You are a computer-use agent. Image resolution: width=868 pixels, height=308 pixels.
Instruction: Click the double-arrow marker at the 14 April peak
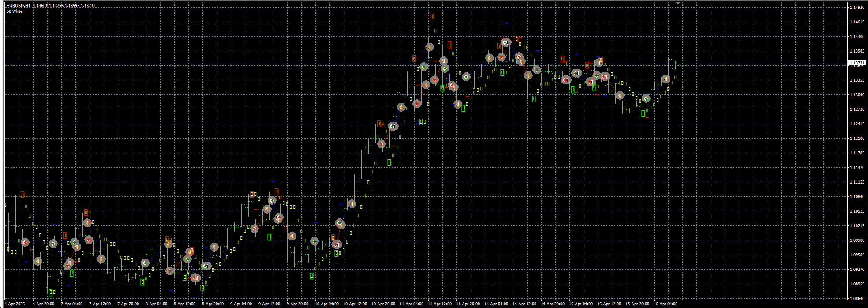[506, 43]
